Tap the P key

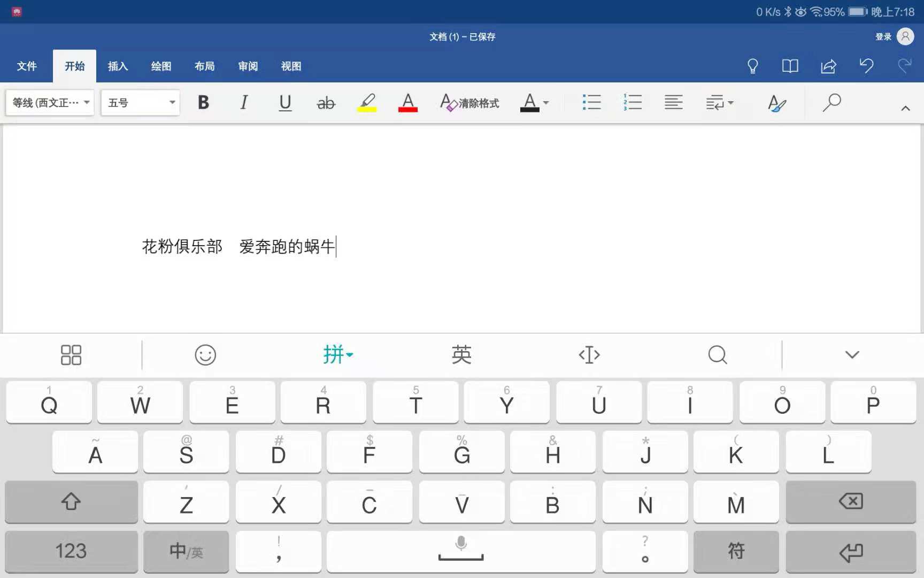[x=873, y=402]
